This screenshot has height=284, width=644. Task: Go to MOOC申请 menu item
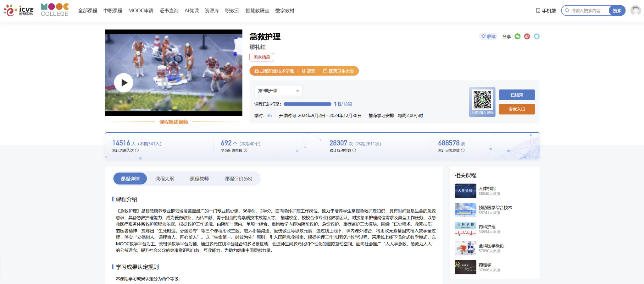pos(141,11)
